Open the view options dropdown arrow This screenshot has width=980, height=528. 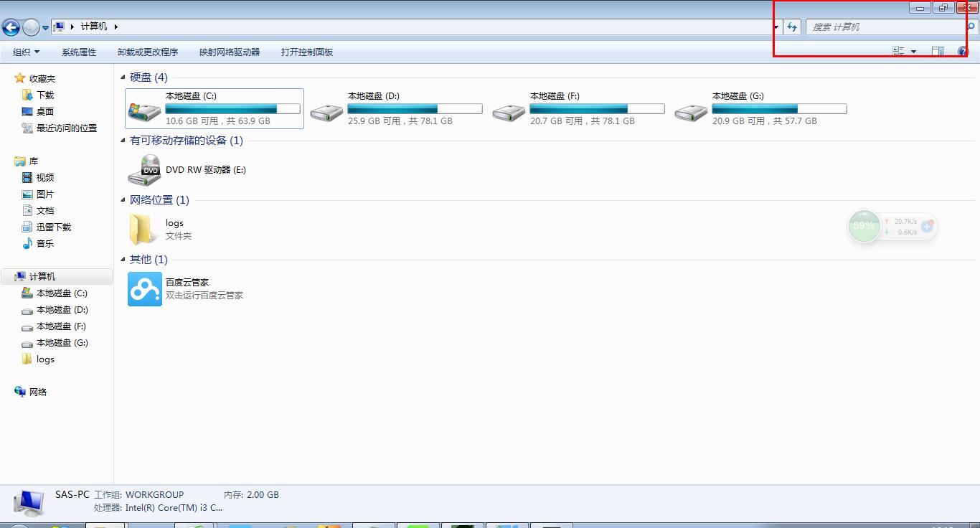point(913,52)
